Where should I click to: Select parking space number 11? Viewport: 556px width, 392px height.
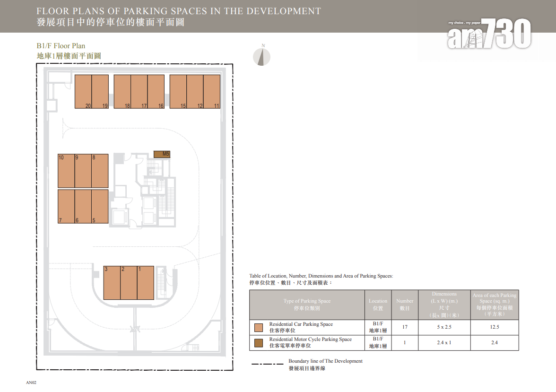point(212,92)
